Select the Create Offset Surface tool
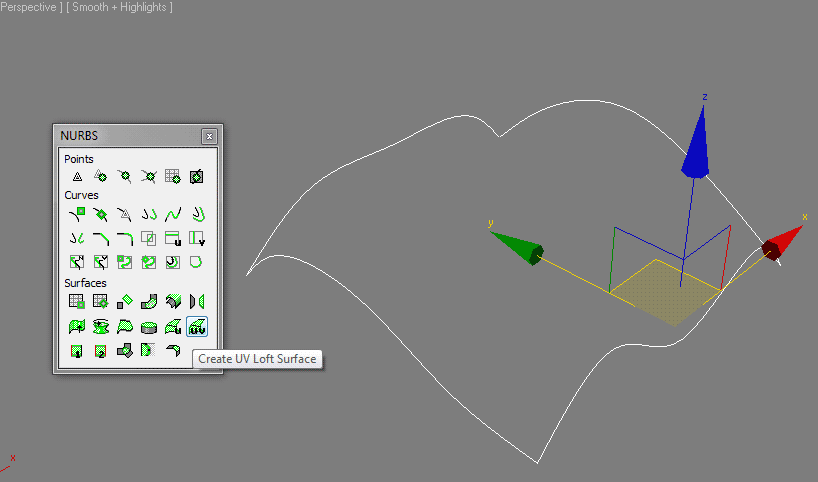Screen dimensions: 818x482 (x=173, y=302)
